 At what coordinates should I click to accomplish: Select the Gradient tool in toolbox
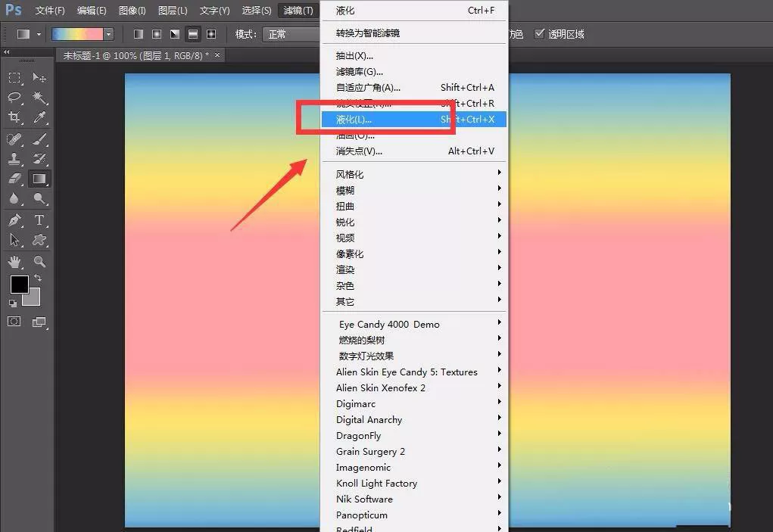pyautogui.click(x=39, y=179)
